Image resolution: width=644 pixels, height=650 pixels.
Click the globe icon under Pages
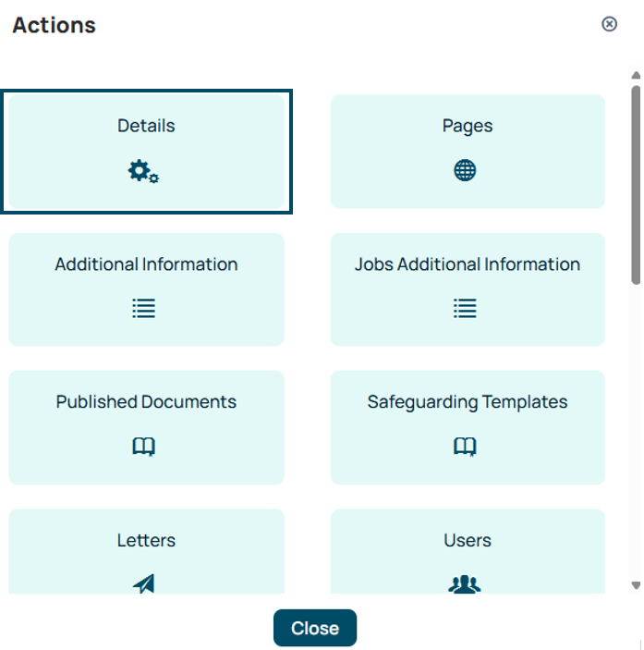(465, 170)
